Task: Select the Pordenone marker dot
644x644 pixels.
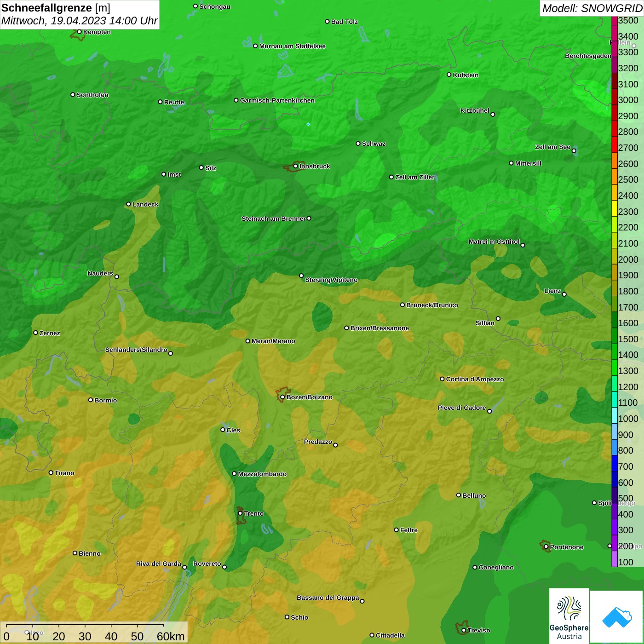Action: point(546,547)
